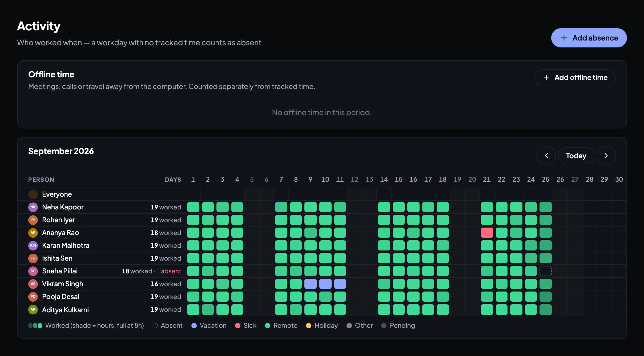Go to next month with right chevron
Image resolution: width=644 pixels, height=356 pixels.
tap(606, 156)
